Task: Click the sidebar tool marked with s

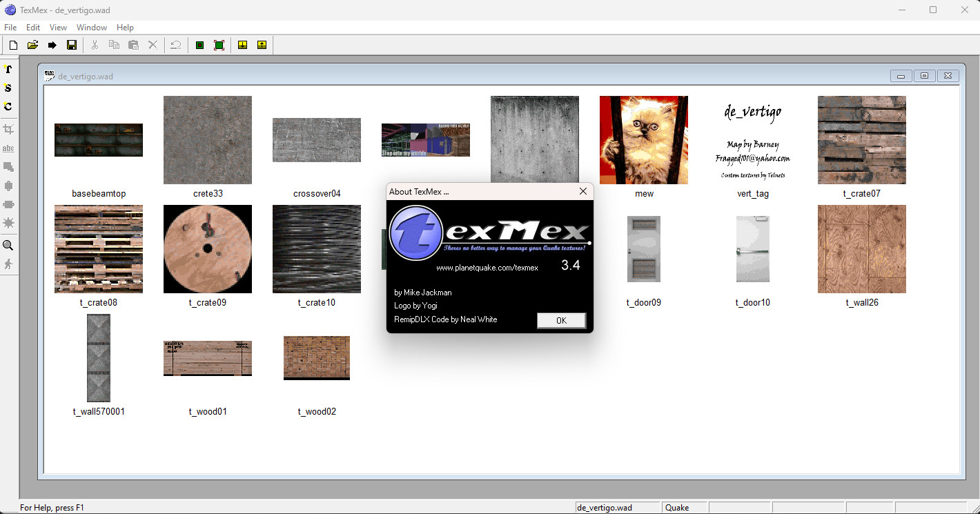Action: pos(8,88)
